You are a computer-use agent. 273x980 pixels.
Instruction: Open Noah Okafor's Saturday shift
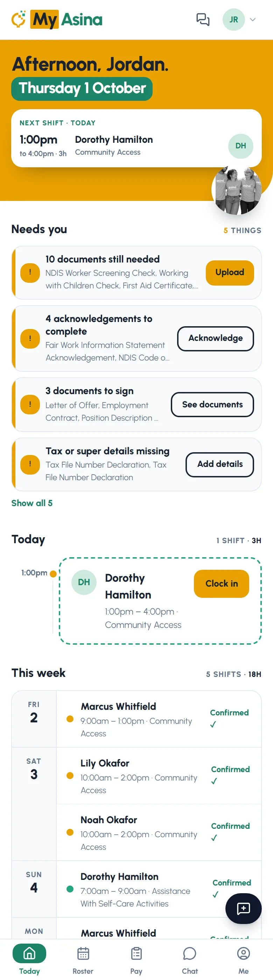coord(159,832)
